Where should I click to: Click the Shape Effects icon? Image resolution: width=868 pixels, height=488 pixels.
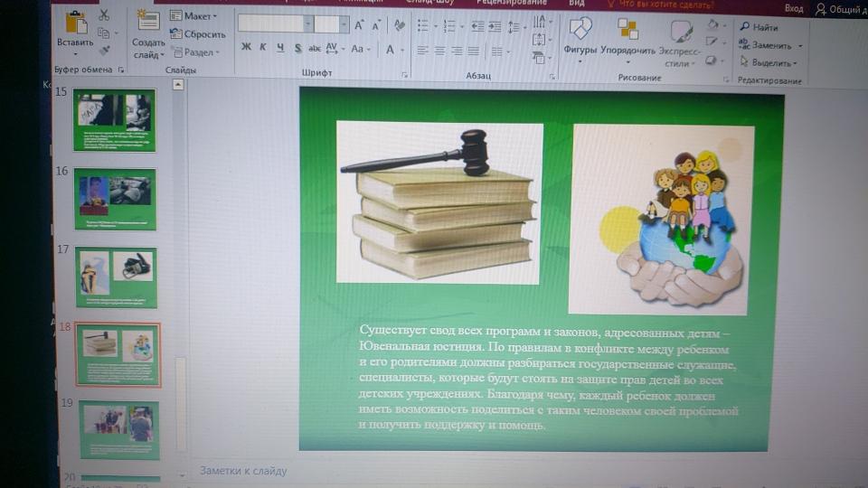(x=712, y=61)
